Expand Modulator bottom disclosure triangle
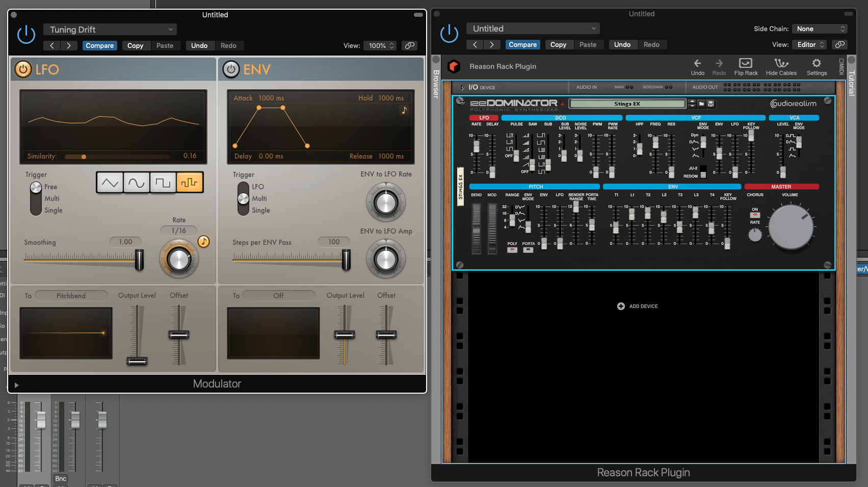 click(x=16, y=385)
